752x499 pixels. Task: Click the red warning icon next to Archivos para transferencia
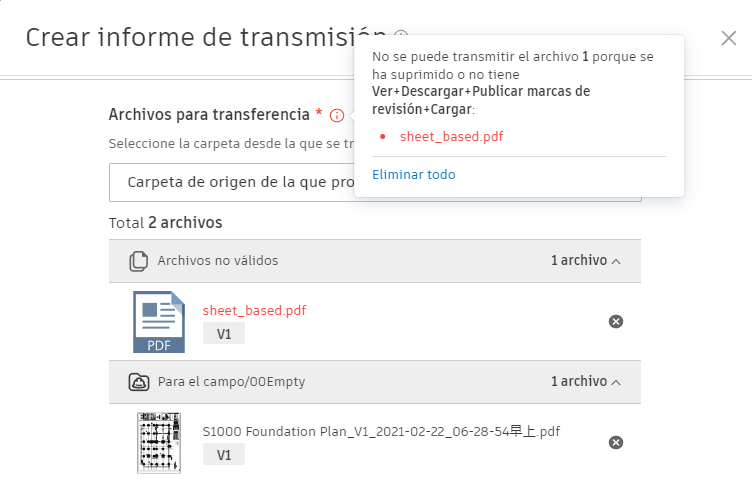tap(336, 115)
